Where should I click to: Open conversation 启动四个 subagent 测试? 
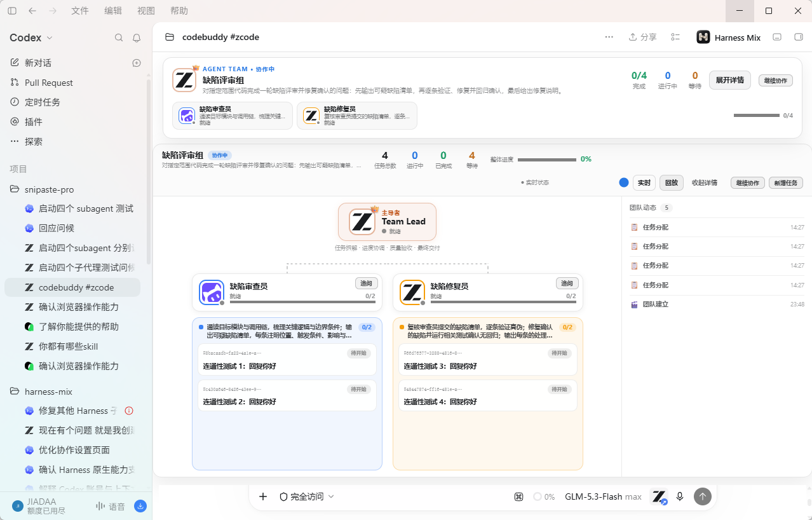click(x=72, y=209)
